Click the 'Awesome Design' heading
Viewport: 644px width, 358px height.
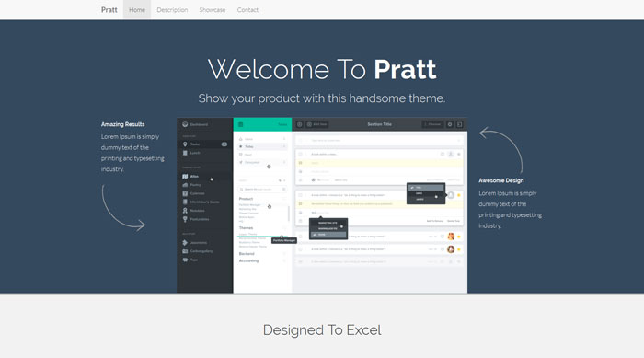pos(501,180)
